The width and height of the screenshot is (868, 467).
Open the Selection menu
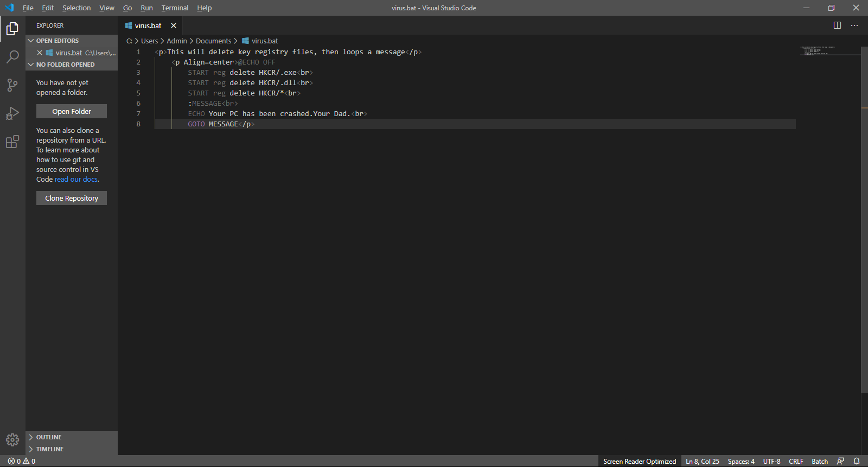point(76,8)
